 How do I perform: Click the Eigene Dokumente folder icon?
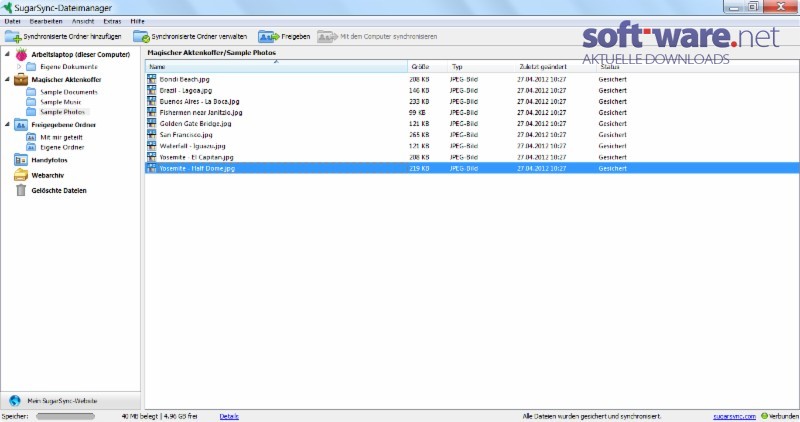pyautogui.click(x=31, y=67)
